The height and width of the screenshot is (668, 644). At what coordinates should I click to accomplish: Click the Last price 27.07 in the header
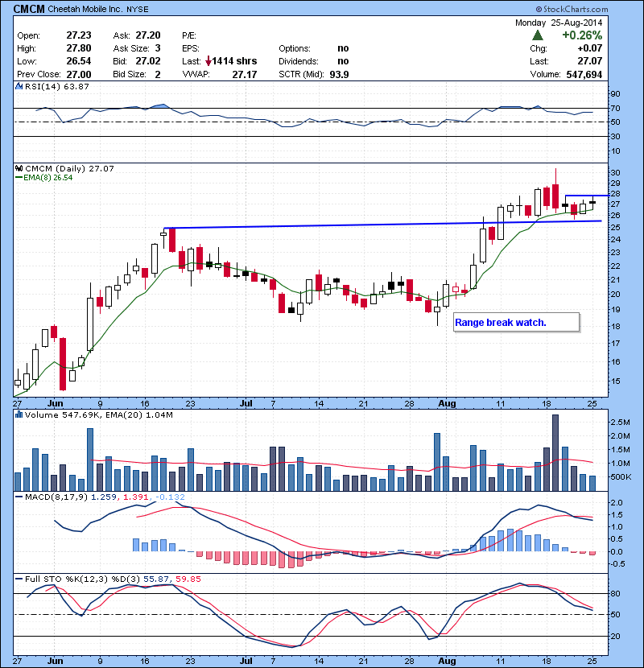click(590, 61)
